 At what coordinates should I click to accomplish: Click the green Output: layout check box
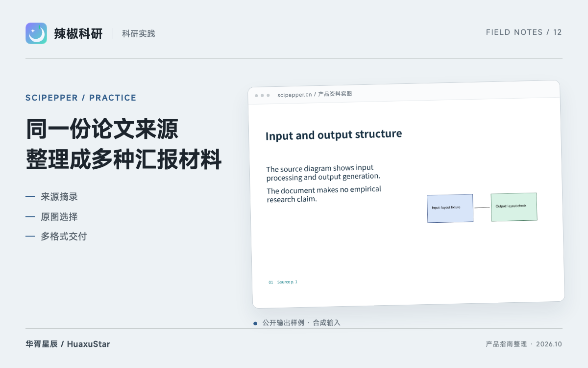514,207
